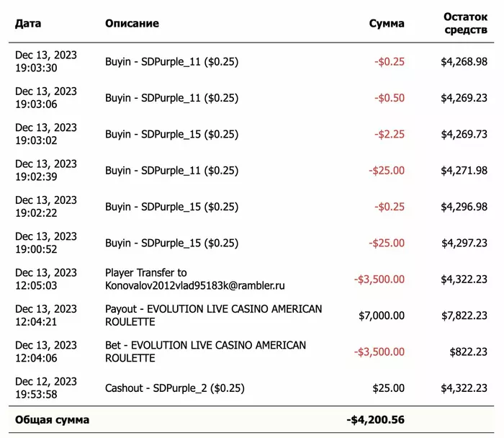Select Buyin SDPurple_15 at 19:00:52

point(251,243)
